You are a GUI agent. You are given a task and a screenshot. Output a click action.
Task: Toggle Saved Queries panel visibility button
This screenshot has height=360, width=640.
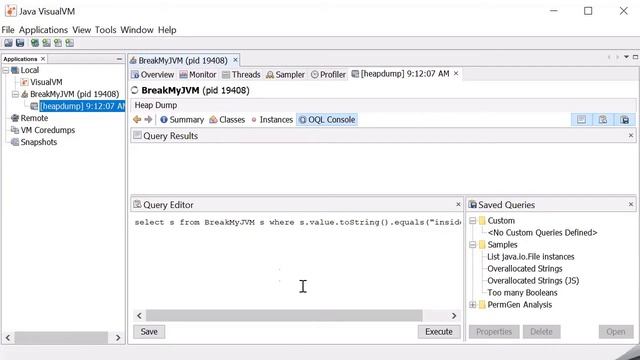pyautogui.click(x=624, y=120)
